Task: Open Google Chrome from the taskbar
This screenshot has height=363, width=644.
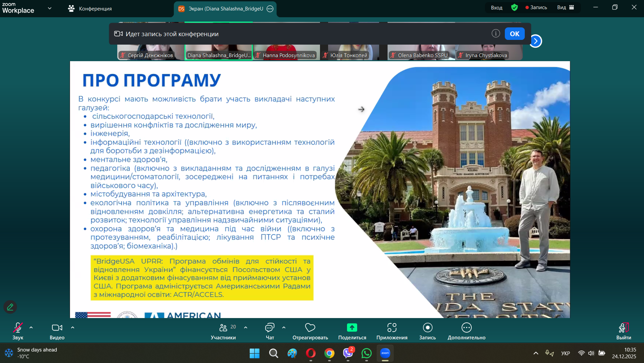Action: click(x=329, y=354)
